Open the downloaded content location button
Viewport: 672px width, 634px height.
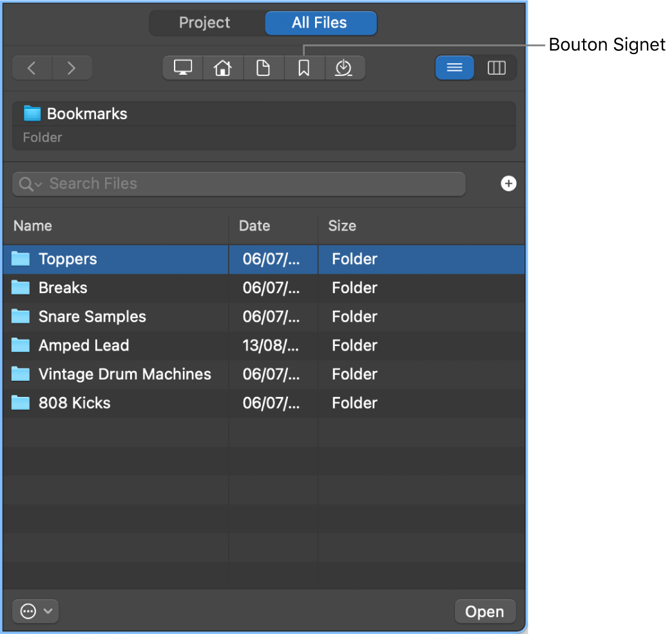pos(344,68)
